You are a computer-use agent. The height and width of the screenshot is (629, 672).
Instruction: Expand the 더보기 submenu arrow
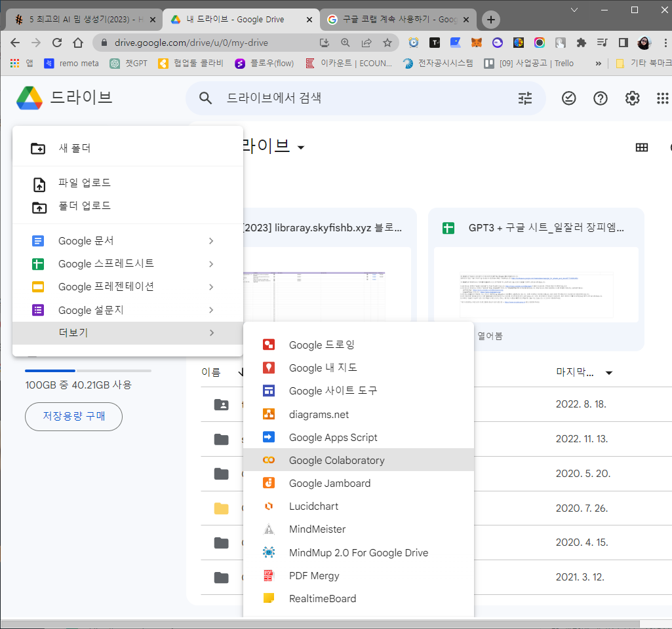[x=211, y=333]
